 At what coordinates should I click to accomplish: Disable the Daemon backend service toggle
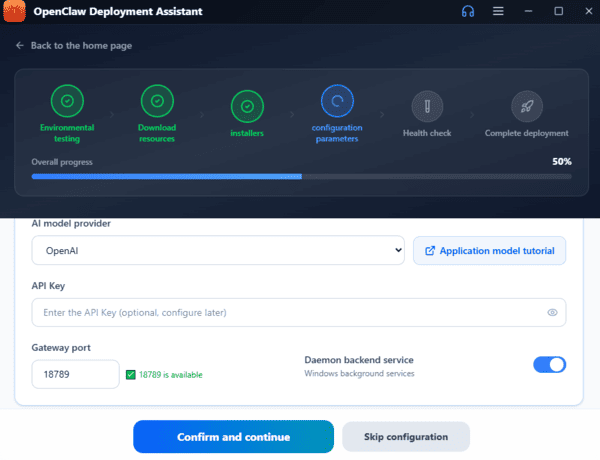coord(549,365)
